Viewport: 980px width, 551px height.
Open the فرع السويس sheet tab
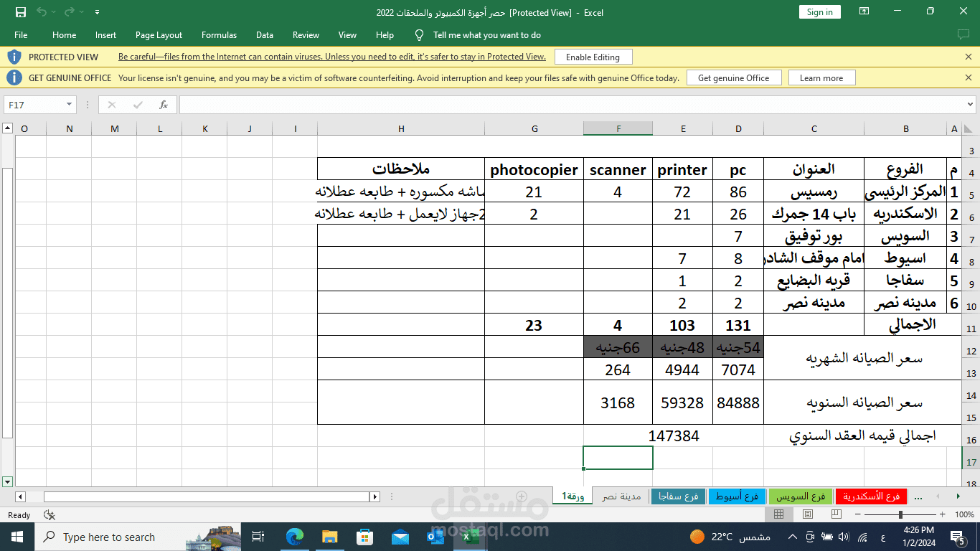801,496
